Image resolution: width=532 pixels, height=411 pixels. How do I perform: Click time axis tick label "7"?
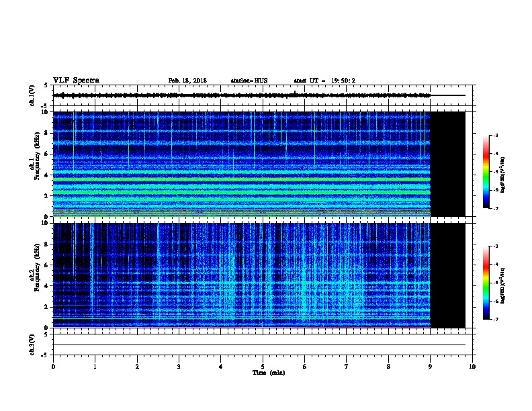tap(347, 367)
